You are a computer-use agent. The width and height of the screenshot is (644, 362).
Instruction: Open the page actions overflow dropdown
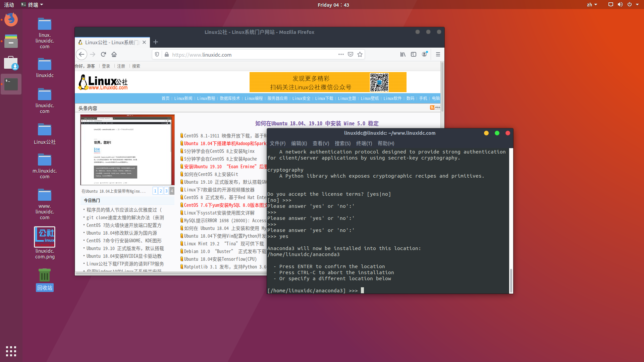[x=341, y=54]
